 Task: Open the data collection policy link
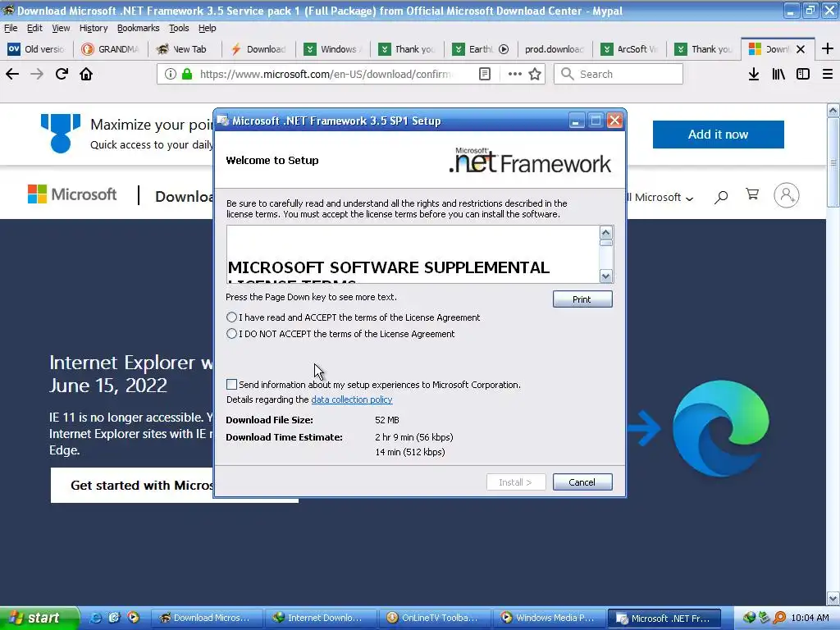351,399
